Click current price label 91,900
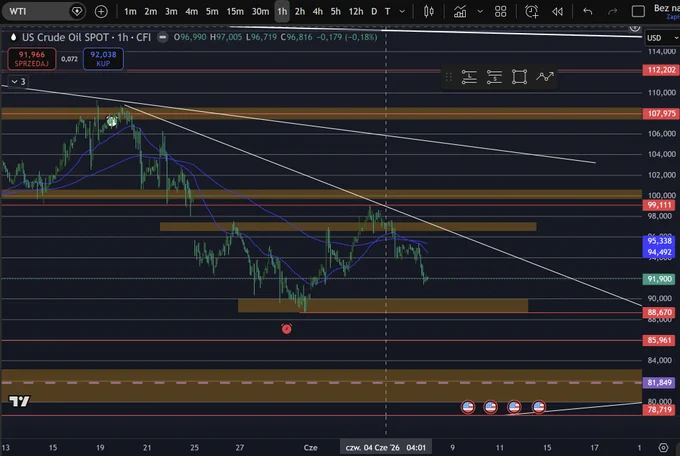The width and height of the screenshot is (680, 456). click(x=659, y=279)
